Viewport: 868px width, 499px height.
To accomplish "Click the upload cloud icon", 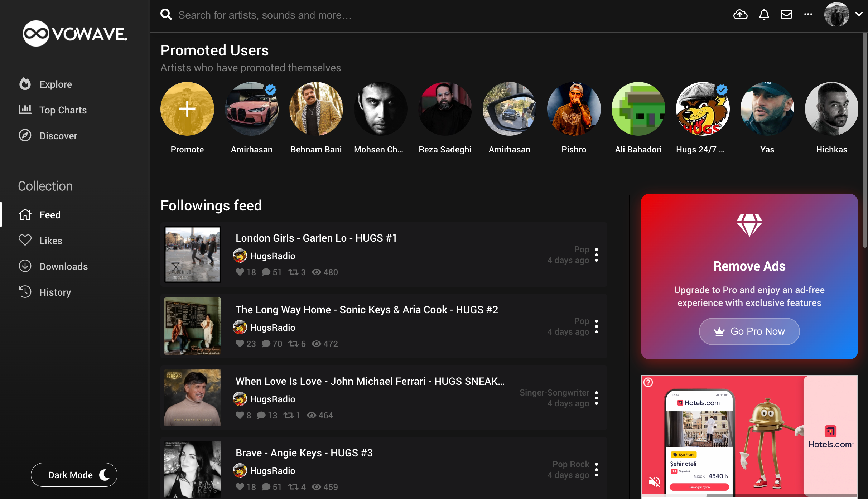I will pyautogui.click(x=741, y=14).
